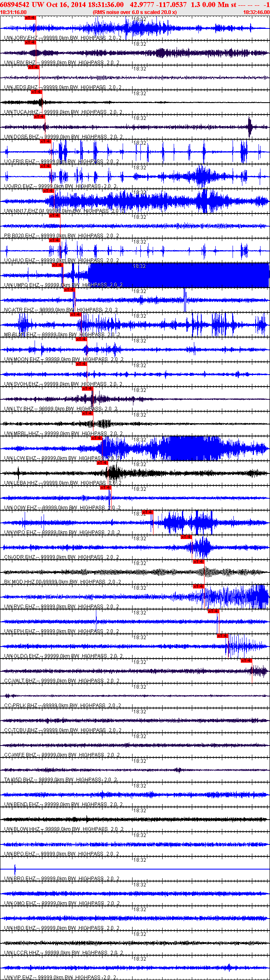
Task: Click the pick marker on the GLDO trace
Action: point(223,636)
